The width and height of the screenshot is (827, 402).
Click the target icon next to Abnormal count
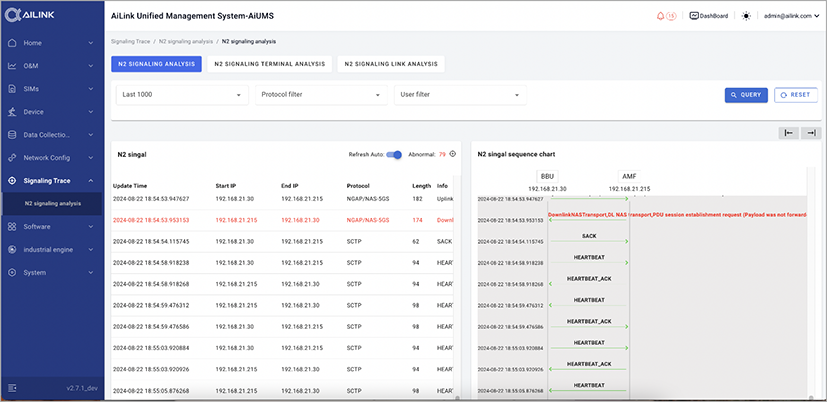[x=452, y=154]
